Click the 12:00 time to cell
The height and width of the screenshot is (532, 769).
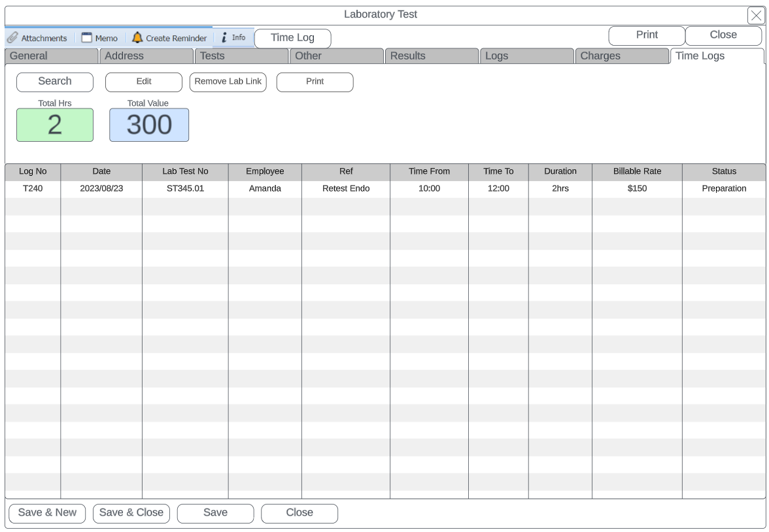pos(498,189)
